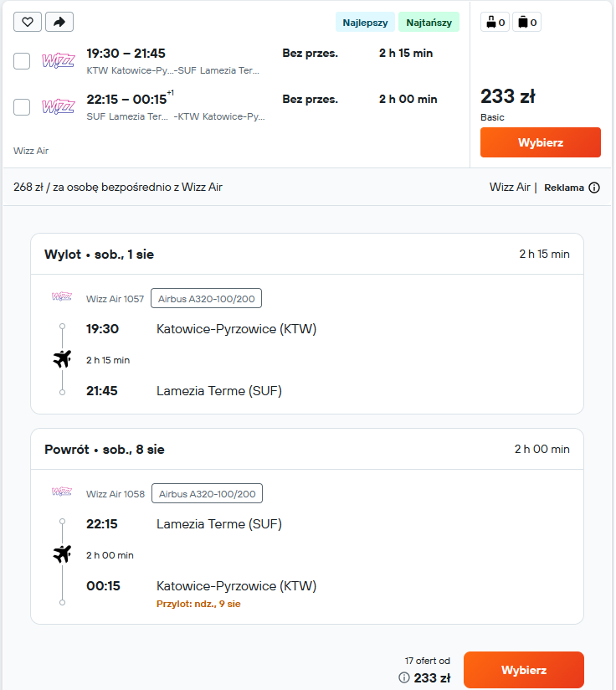Viewport: 616px width, 690px height.
Task: Share this flight via arrow icon
Action: click(59, 22)
